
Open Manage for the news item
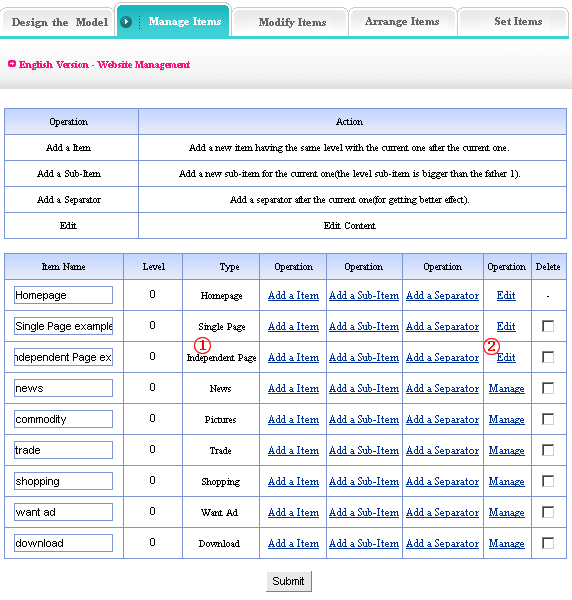point(507,388)
